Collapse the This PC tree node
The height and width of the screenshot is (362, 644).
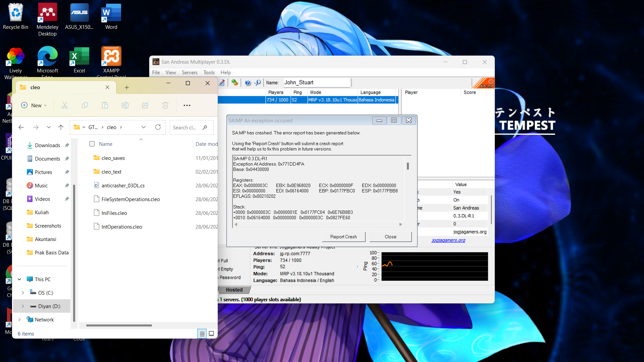pyautogui.click(x=19, y=279)
